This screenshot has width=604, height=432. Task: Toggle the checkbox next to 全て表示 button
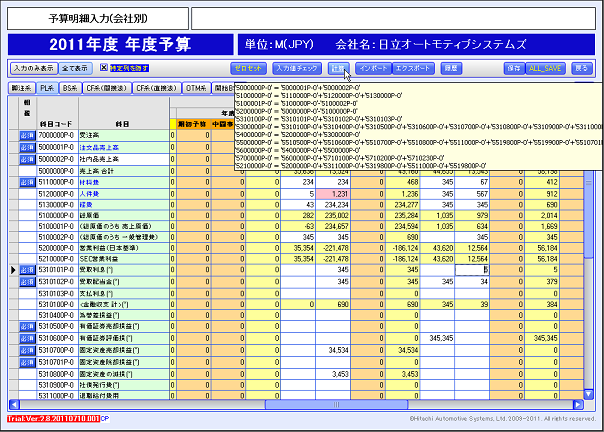point(104,68)
